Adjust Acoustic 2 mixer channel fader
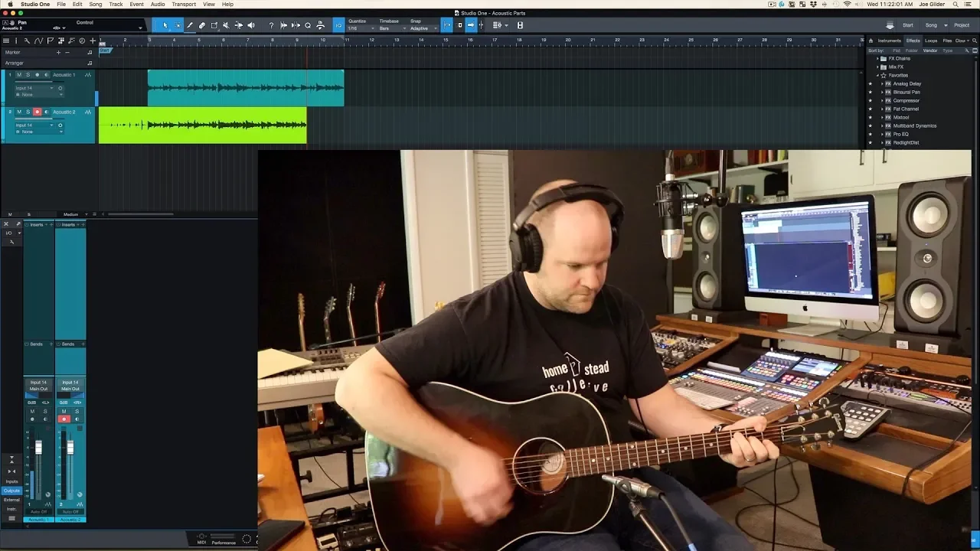980x551 pixels. 70,447
